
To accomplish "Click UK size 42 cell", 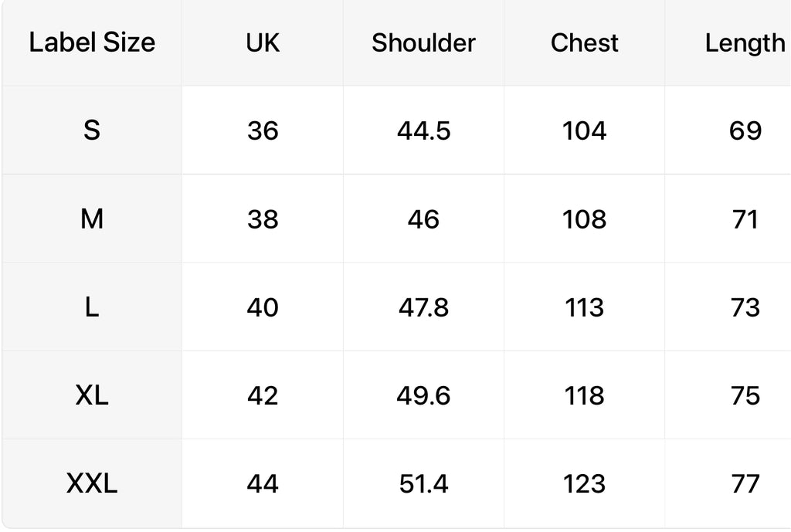I will coord(263,395).
